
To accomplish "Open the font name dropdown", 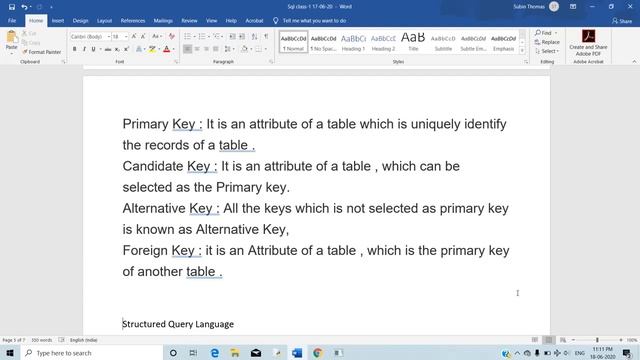I will pyautogui.click(x=109, y=37).
